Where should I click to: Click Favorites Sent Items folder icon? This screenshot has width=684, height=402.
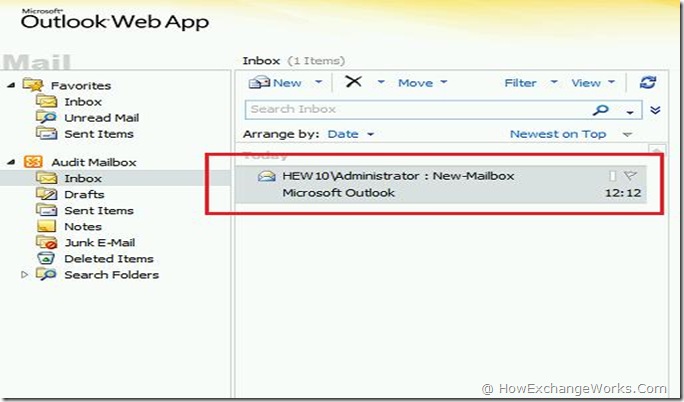click(46, 133)
